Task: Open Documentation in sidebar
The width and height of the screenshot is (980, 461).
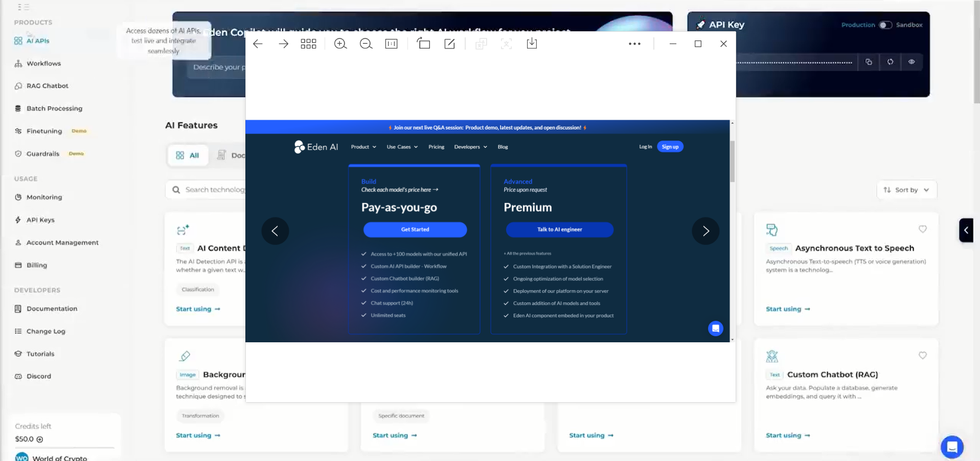Action: pyautogui.click(x=46, y=309)
